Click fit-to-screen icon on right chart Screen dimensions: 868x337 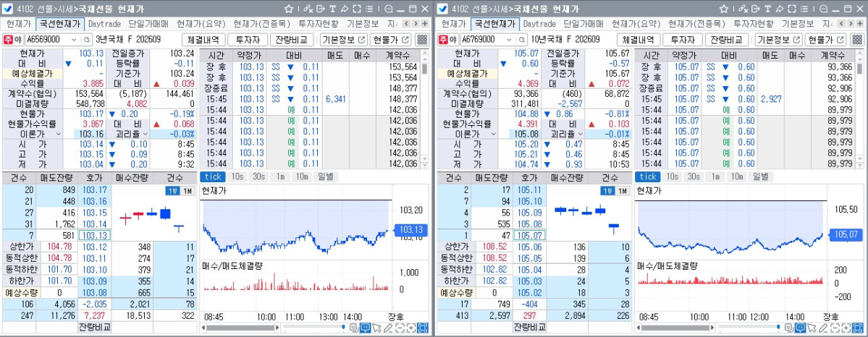coord(857,328)
